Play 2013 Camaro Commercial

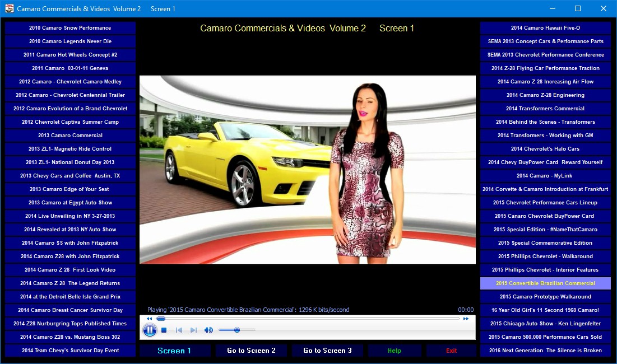pos(70,135)
